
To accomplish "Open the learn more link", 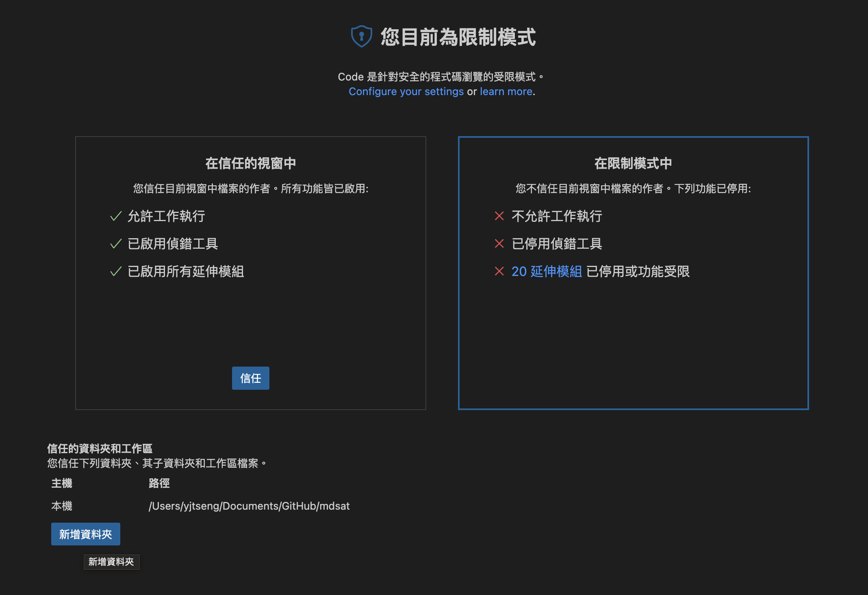I will pyautogui.click(x=506, y=92).
